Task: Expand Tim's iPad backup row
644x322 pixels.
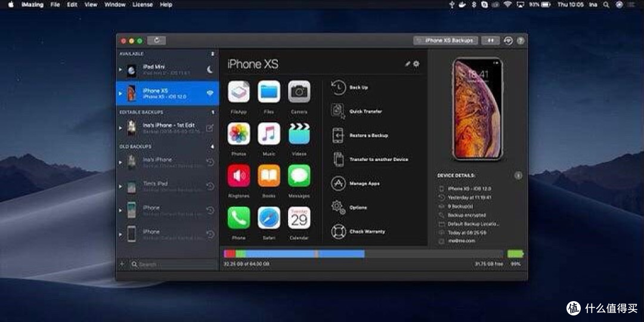Action: click(x=120, y=187)
